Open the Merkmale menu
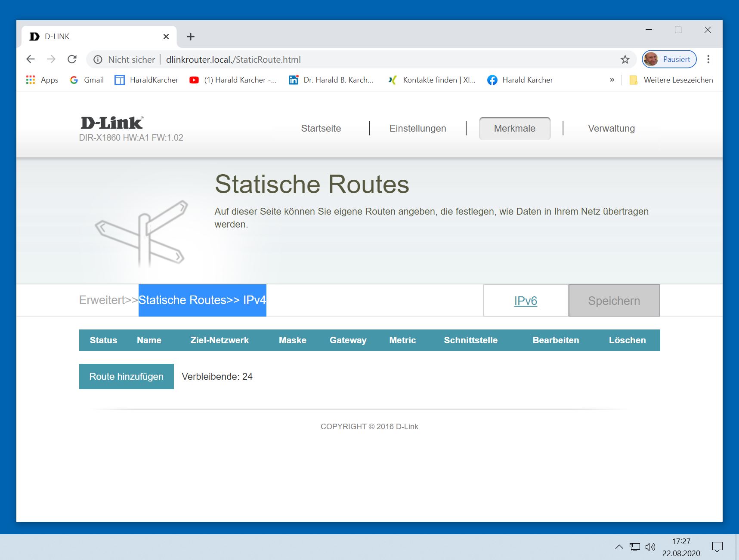The image size is (739, 560). 515,128
